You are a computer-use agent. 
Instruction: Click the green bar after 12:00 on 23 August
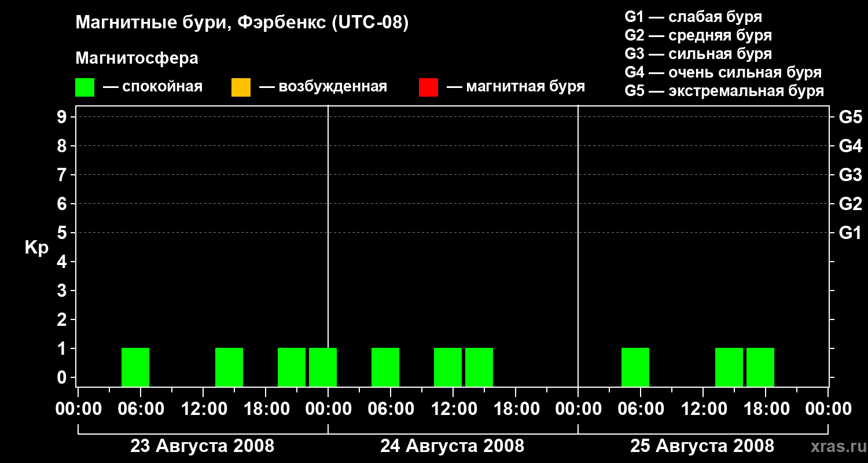click(229, 367)
